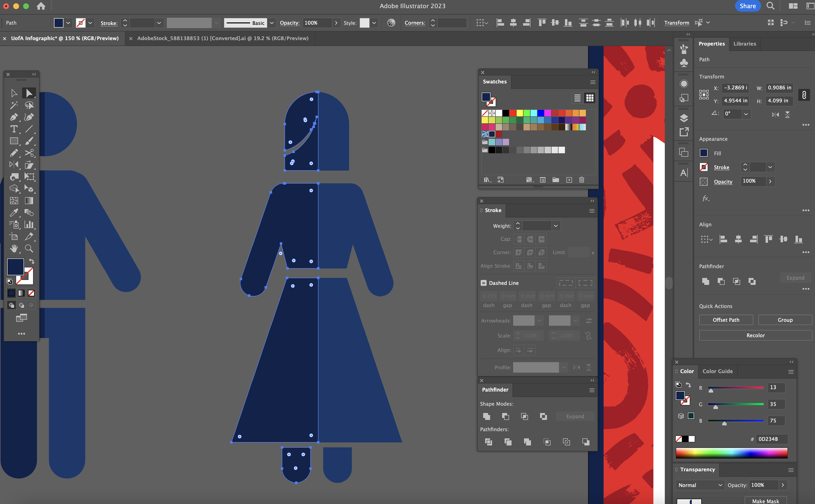This screenshot has height=504, width=815.
Task: Choose the Eyedropper tool
Action: pos(14,212)
